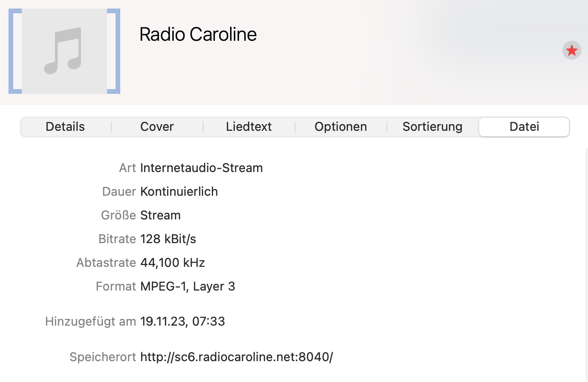Click the 128 kBit/s bitrate value
Image resolution: width=588 pixels, height=382 pixels.
tap(168, 239)
